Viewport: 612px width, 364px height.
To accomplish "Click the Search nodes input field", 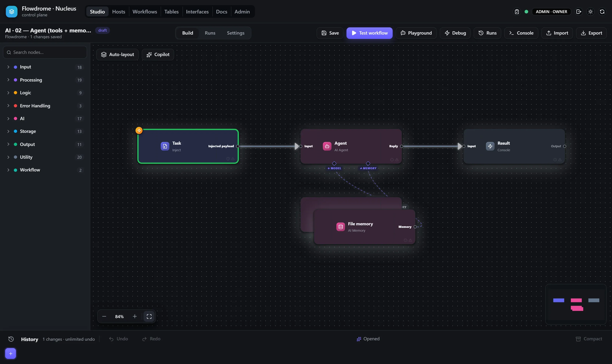I will 45,52.
